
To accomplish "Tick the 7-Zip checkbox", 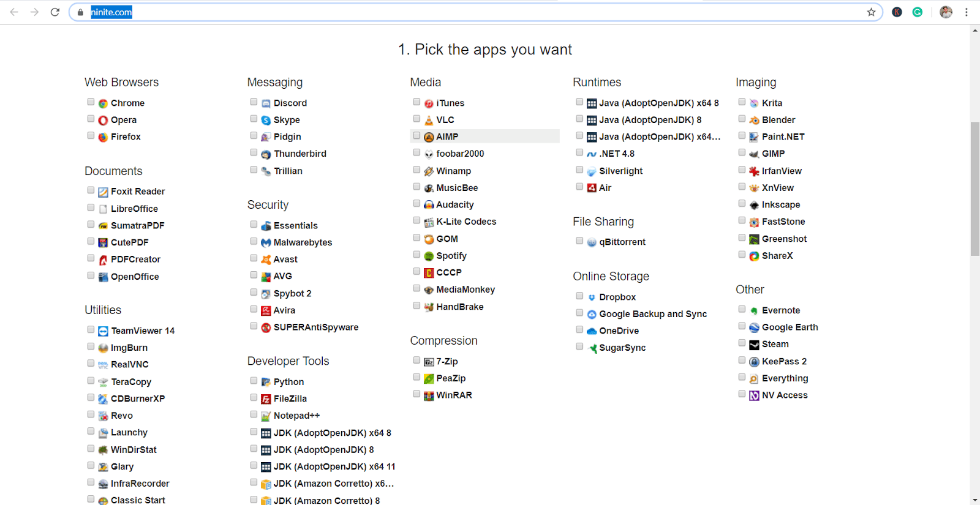I will tap(417, 361).
